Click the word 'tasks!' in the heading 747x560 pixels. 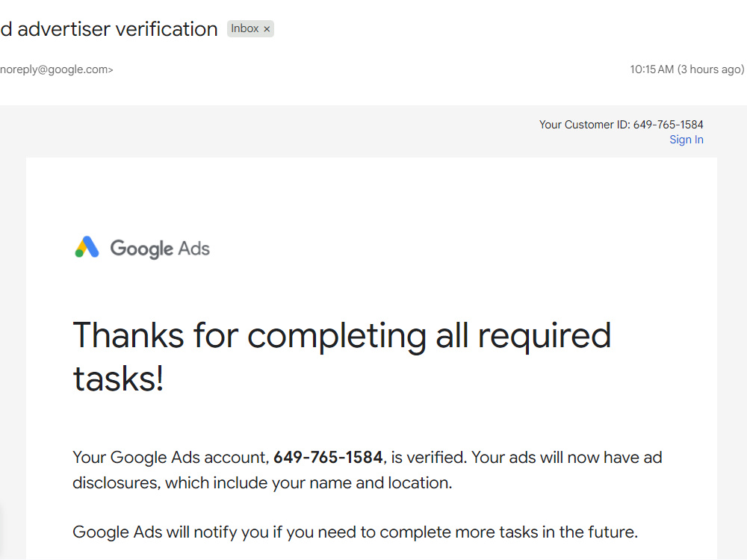pyautogui.click(x=118, y=379)
